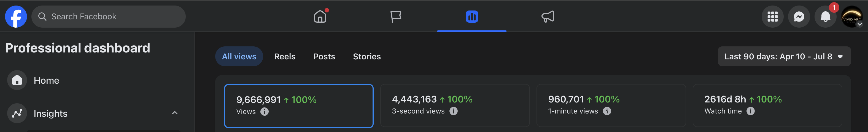Select the 3-second views card
This screenshot has height=132, width=868.
pos(455,105)
